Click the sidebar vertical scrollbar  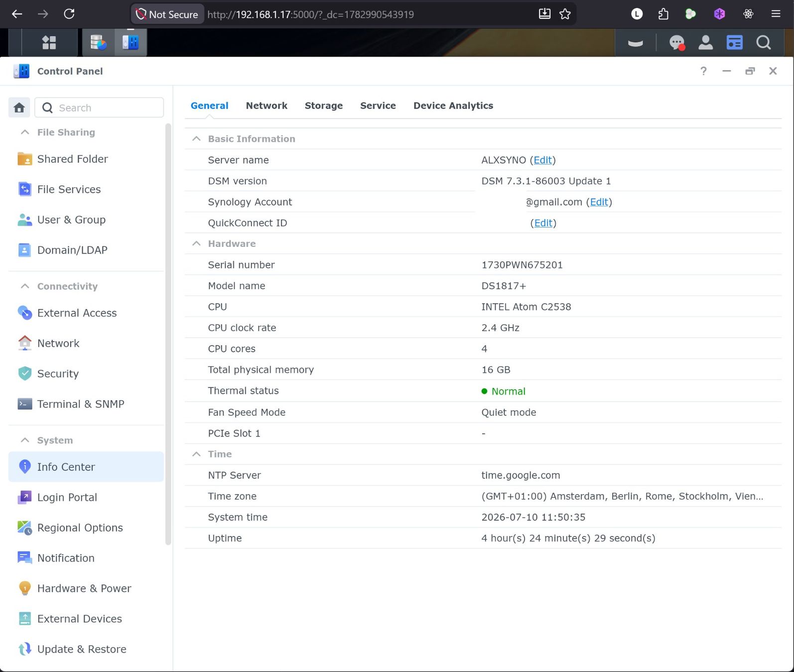[168, 334]
